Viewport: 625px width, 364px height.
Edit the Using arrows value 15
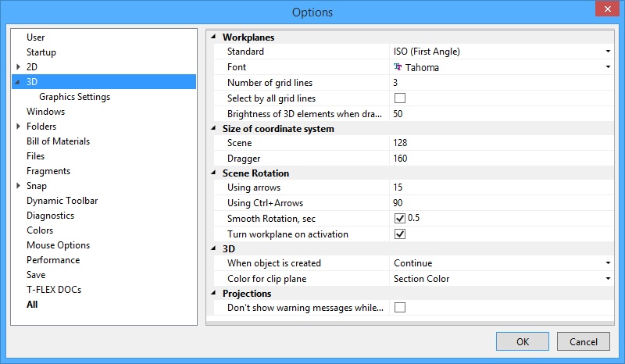click(x=502, y=187)
